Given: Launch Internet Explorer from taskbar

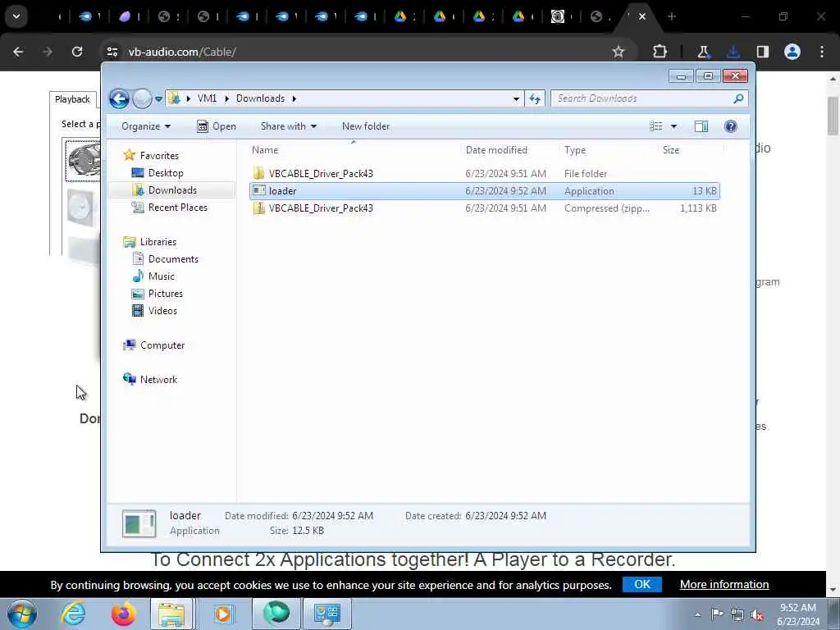Looking at the screenshot, I should pyautogui.click(x=73, y=614).
